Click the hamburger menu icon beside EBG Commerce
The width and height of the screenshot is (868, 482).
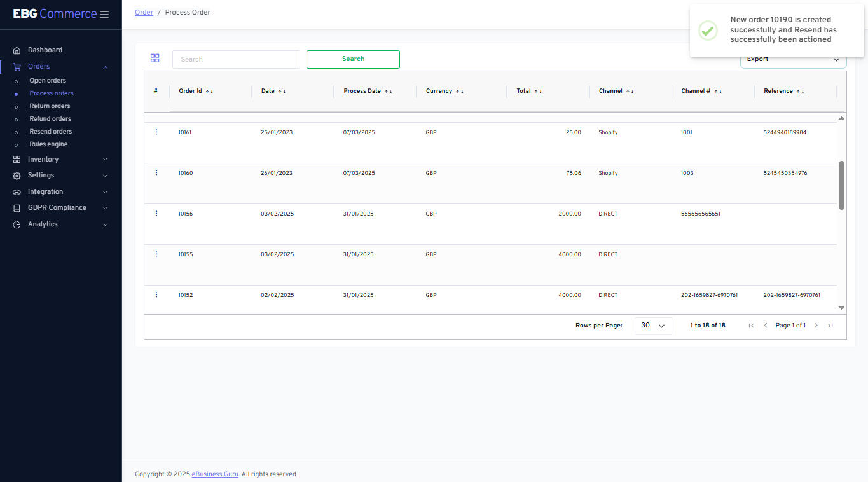(x=104, y=15)
